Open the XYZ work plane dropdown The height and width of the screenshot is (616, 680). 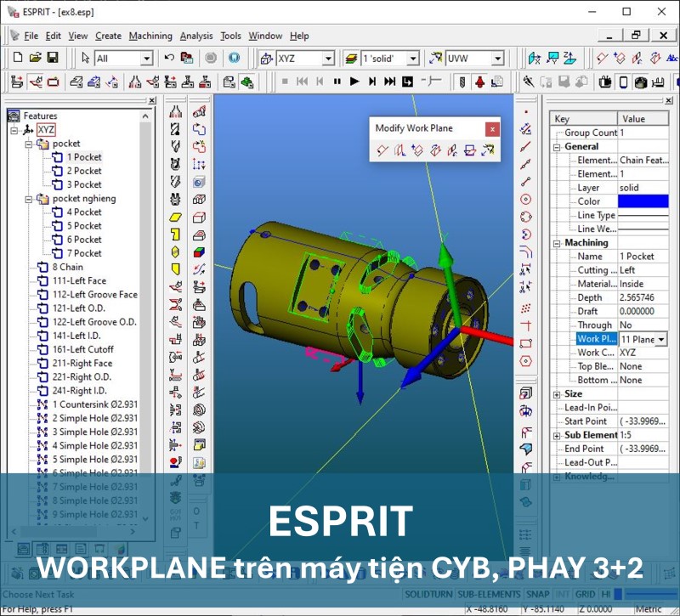[x=327, y=59]
